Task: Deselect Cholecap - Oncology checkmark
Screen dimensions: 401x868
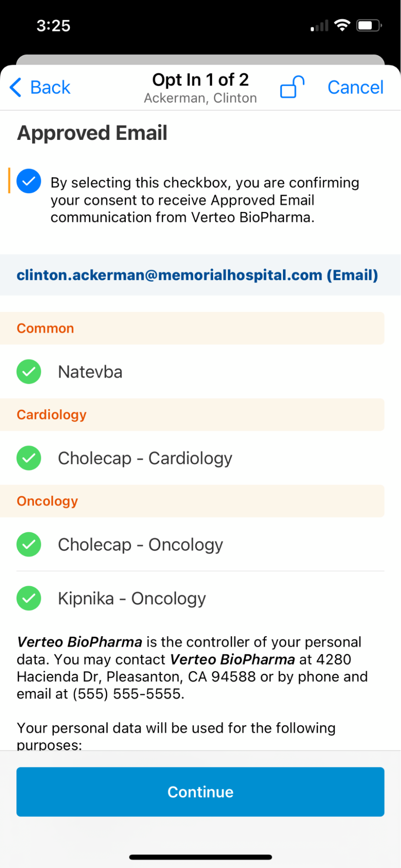Action: pos(29,545)
